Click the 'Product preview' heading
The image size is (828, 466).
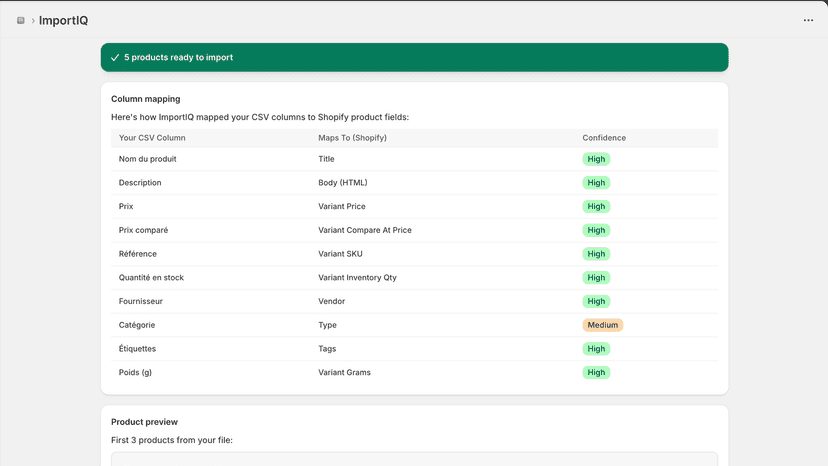144,422
